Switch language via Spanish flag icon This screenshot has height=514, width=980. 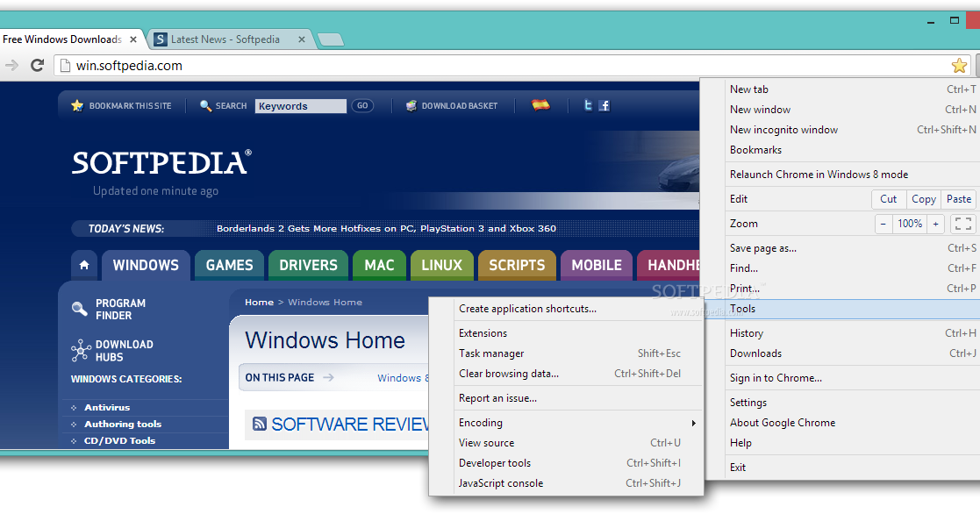pos(540,105)
